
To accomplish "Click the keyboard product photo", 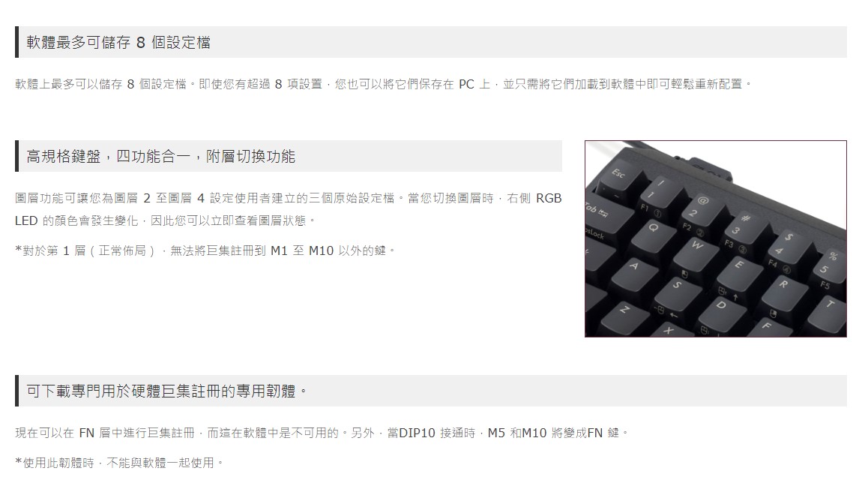I will coord(715,238).
